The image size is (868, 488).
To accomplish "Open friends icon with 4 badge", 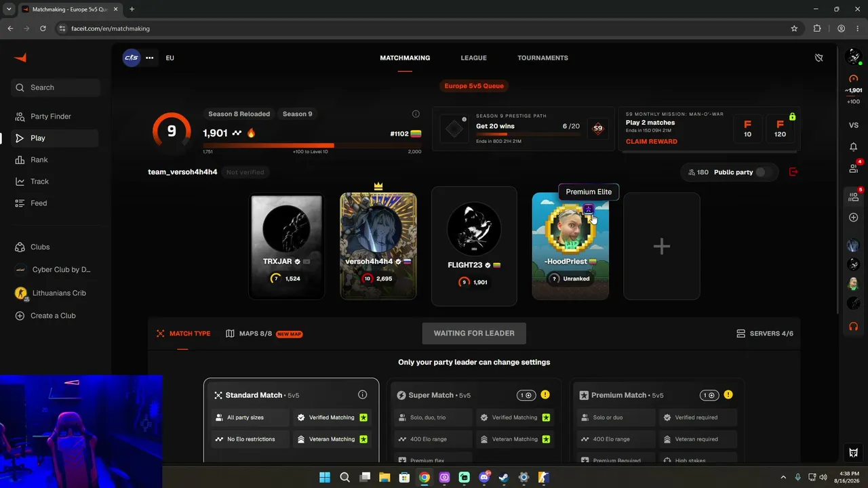I will coord(854,168).
